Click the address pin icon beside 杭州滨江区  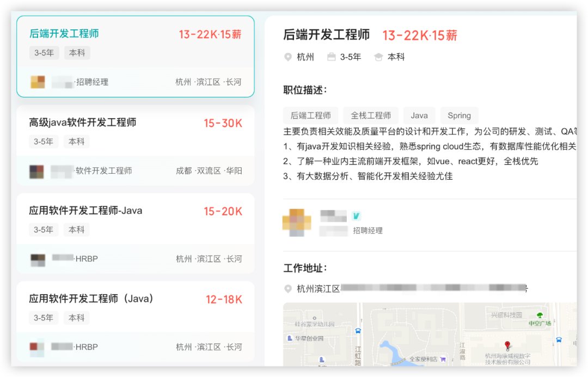tap(288, 289)
